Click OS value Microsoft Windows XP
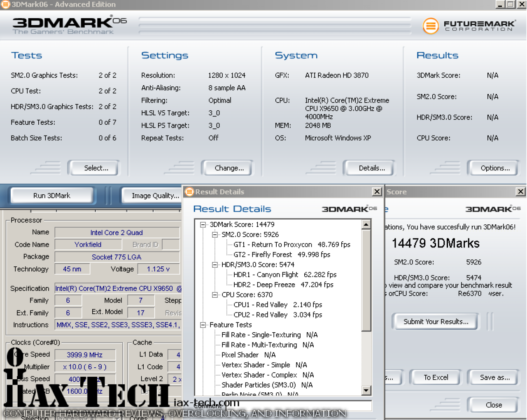 (x=338, y=138)
